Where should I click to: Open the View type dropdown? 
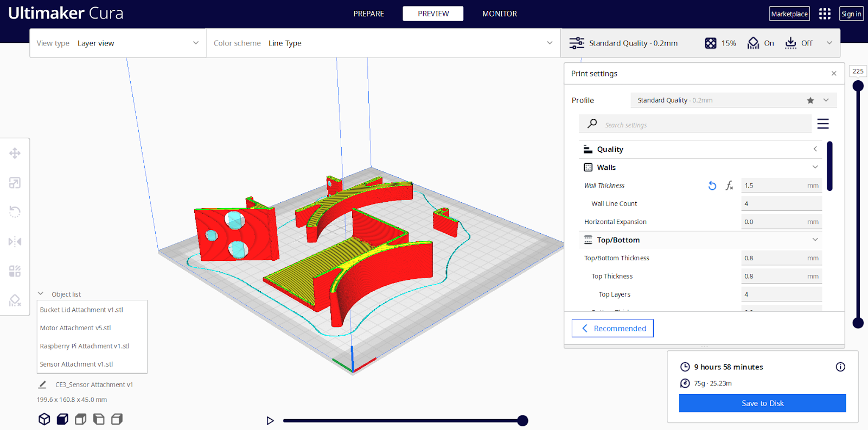pyautogui.click(x=118, y=43)
